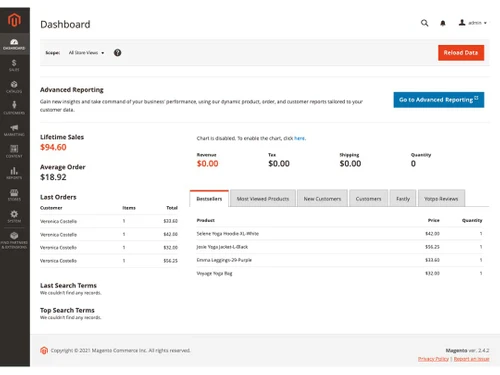Screen dimensions: 500x375
Task: Click the Magento logo in the sidebar
Action: point(14,20)
